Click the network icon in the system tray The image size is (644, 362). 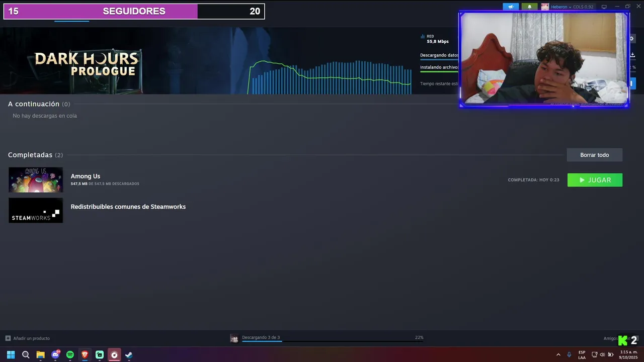pos(594,355)
